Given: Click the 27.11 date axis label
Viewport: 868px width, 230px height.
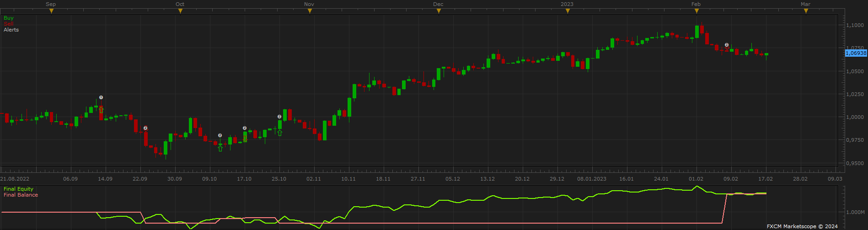Looking at the screenshot, I should point(418,179).
